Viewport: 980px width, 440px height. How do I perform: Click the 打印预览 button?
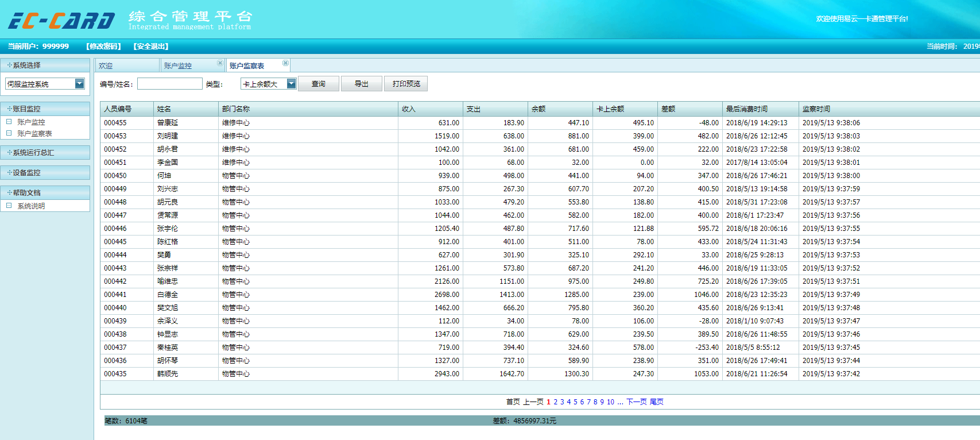(x=406, y=84)
